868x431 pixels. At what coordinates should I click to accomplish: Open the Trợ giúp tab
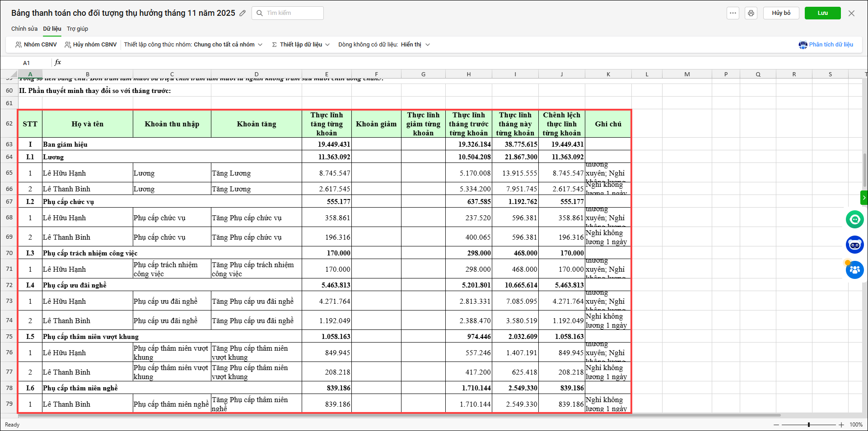(77, 29)
